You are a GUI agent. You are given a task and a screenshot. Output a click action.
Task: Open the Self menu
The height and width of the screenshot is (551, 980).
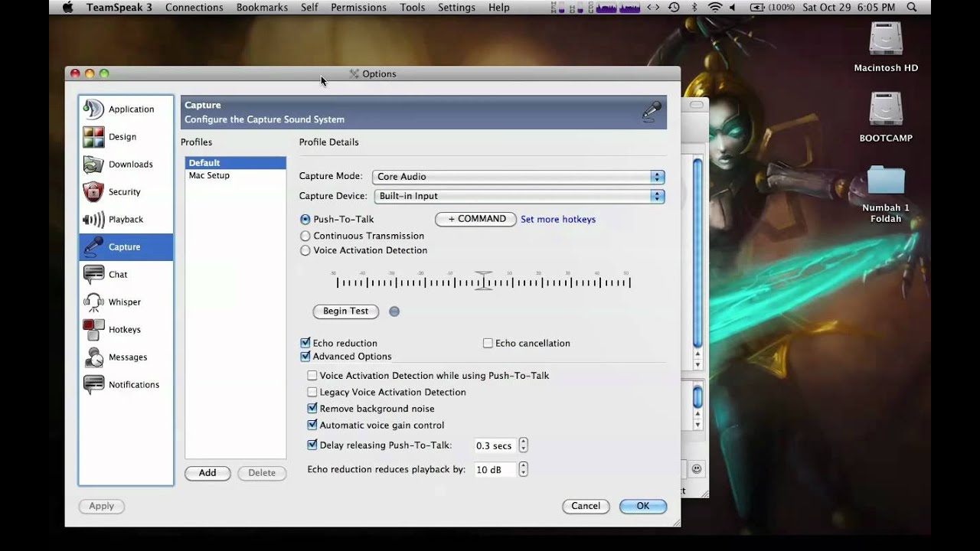[x=309, y=7]
